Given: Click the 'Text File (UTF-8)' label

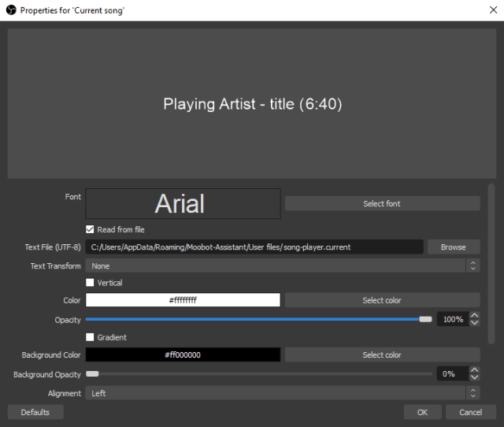Looking at the screenshot, I should tap(53, 247).
